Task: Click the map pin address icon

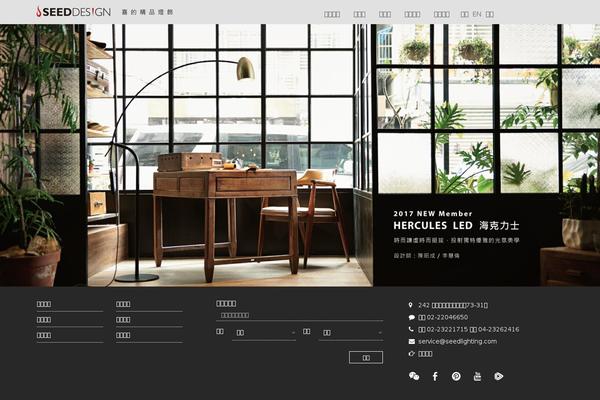Action: click(x=411, y=305)
